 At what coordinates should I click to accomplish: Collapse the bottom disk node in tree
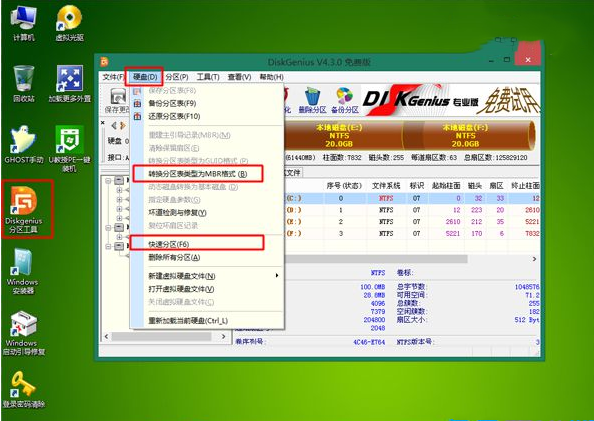(108, 246)
